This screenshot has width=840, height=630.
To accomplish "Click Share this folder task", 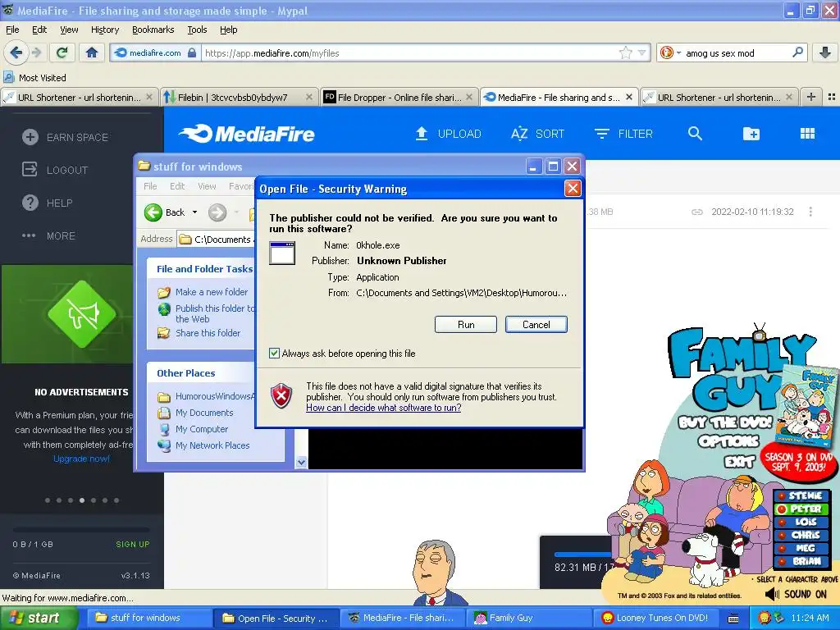I will 208,333.
